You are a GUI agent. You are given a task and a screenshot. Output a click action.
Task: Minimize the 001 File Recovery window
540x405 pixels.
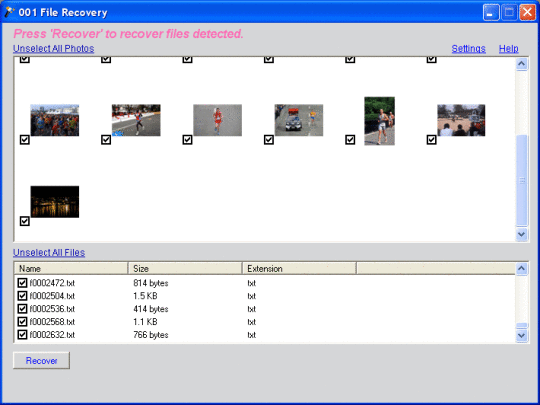tap(491, 12)
